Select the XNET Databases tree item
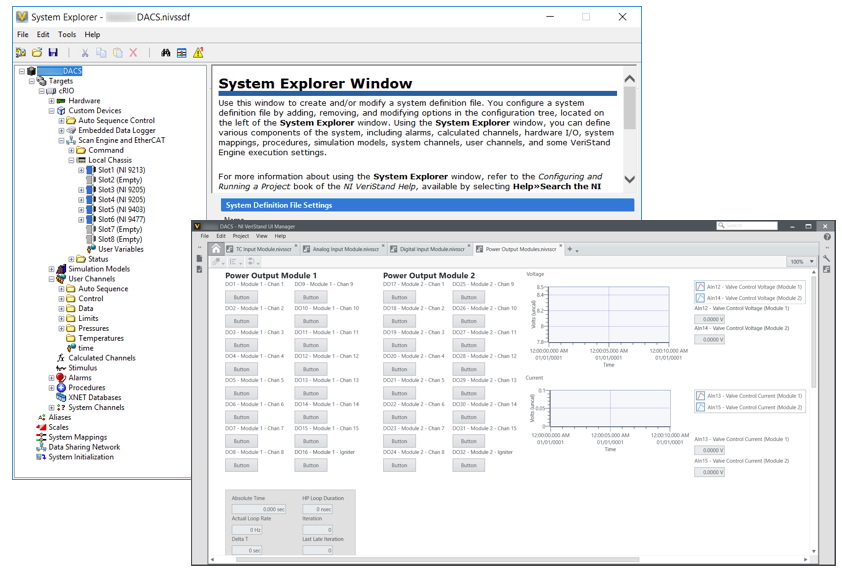Viewport: 842px width, 570px height. (x=95, y=398)
